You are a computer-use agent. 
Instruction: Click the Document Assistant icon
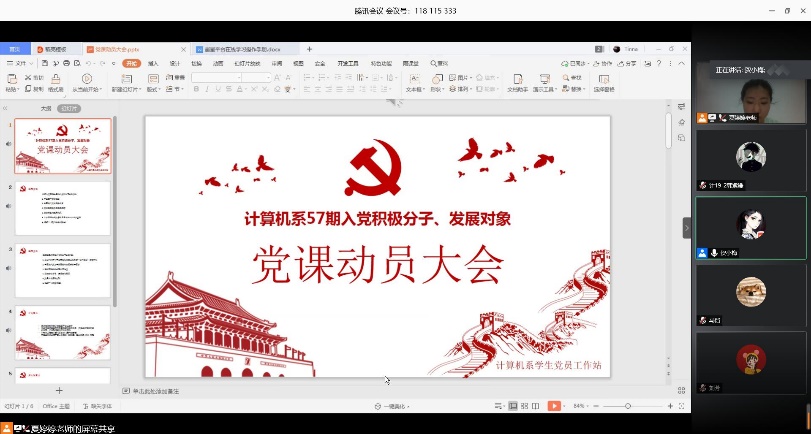(518, 79)
